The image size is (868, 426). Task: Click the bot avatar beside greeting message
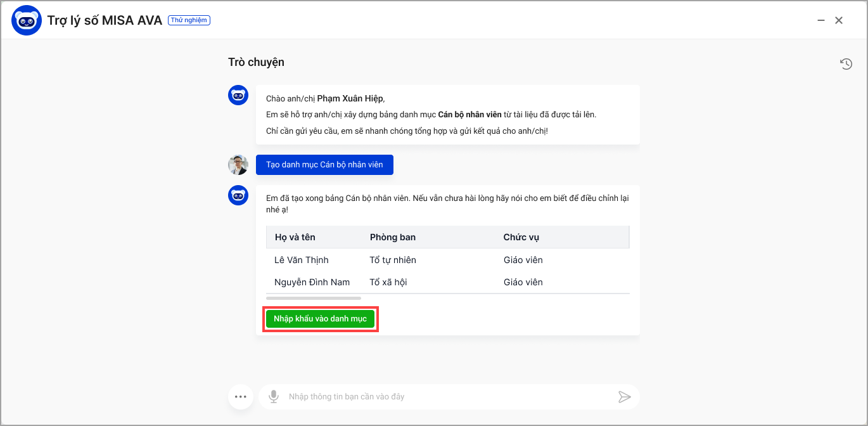coord(238,96)
